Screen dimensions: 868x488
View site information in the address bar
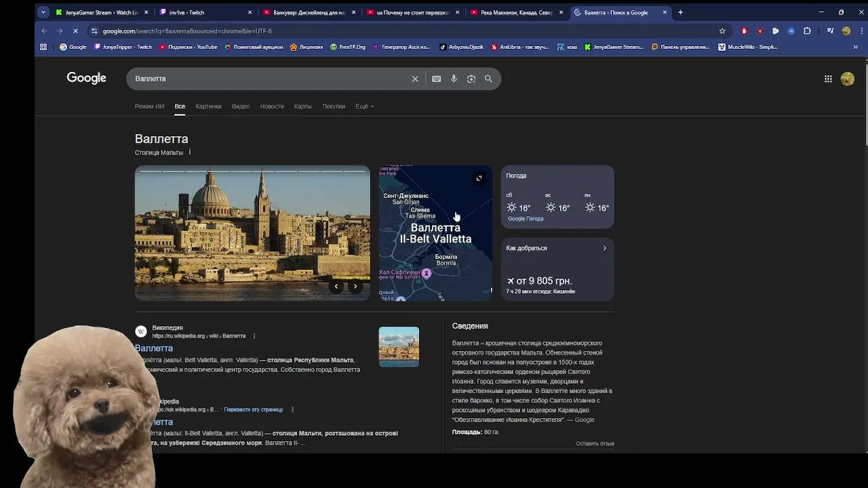click(x=94, y=30)
